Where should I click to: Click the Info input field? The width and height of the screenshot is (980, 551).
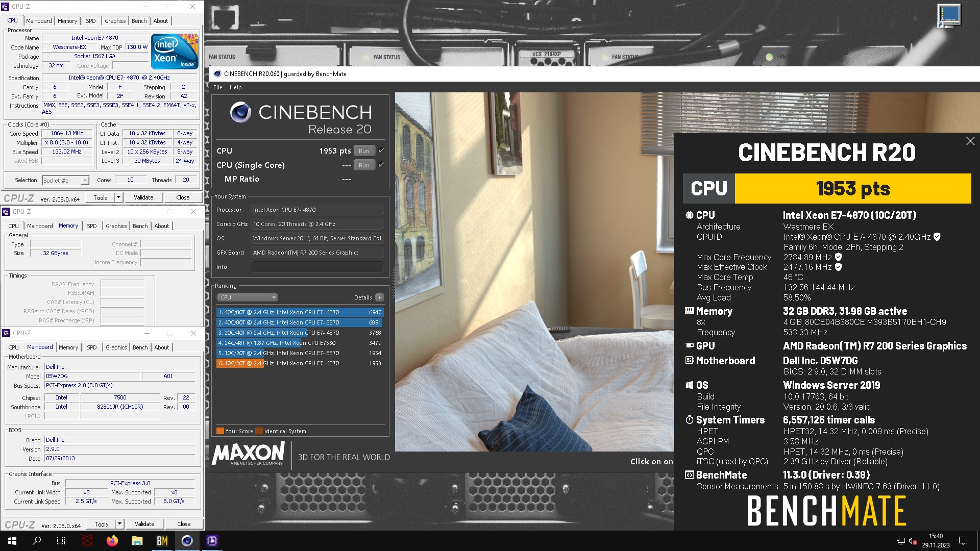[317, 267]
